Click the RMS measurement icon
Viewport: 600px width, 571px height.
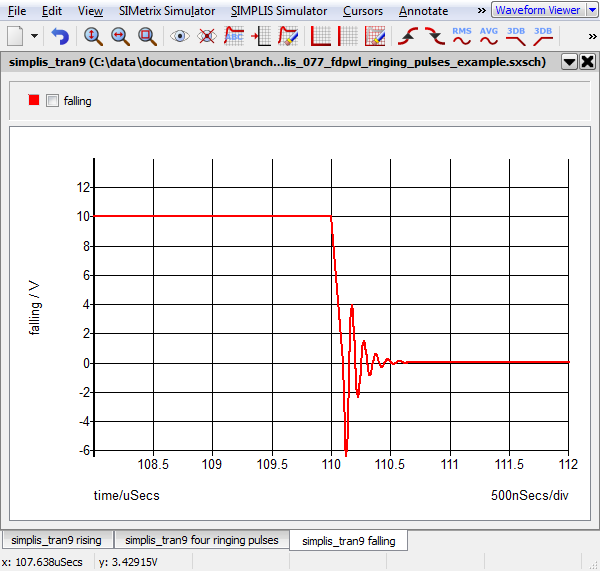462,37
